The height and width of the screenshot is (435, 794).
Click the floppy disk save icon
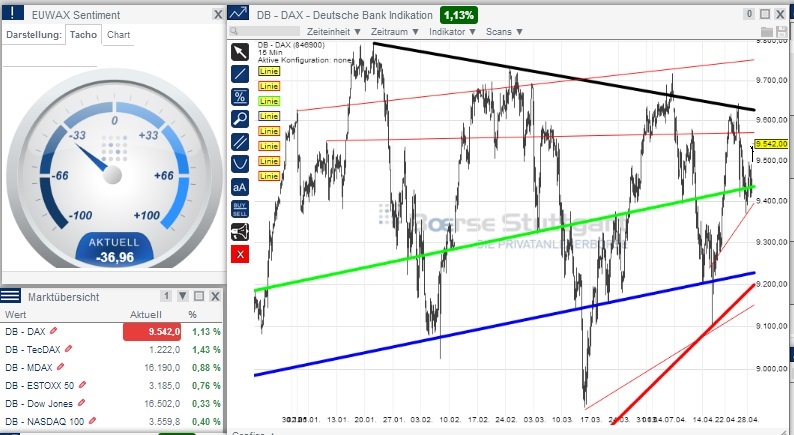[x=781, y=31]
